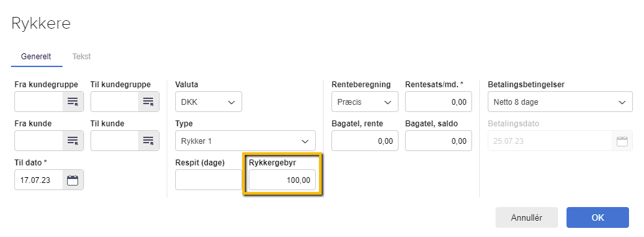
Task: Open Betalingsbetingelser Netto 8 dage dropdown
Action: 560,102
